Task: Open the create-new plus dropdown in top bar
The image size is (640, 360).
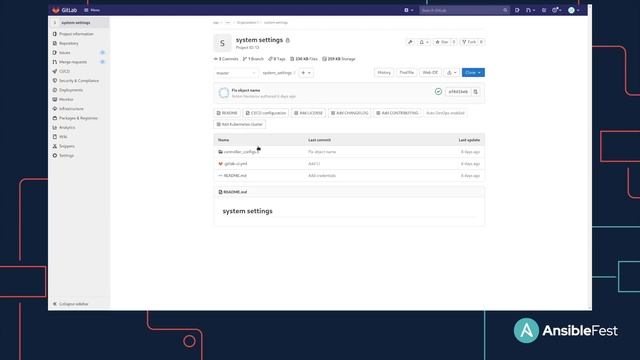Action: point(409,10)
